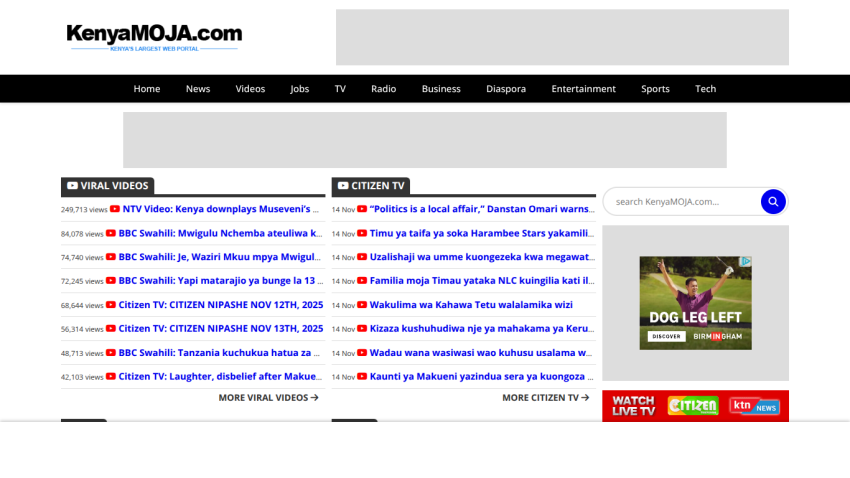Click the blue search magnifier button
The width and height of the screenshot is (850, 478).
pos(773,202)
